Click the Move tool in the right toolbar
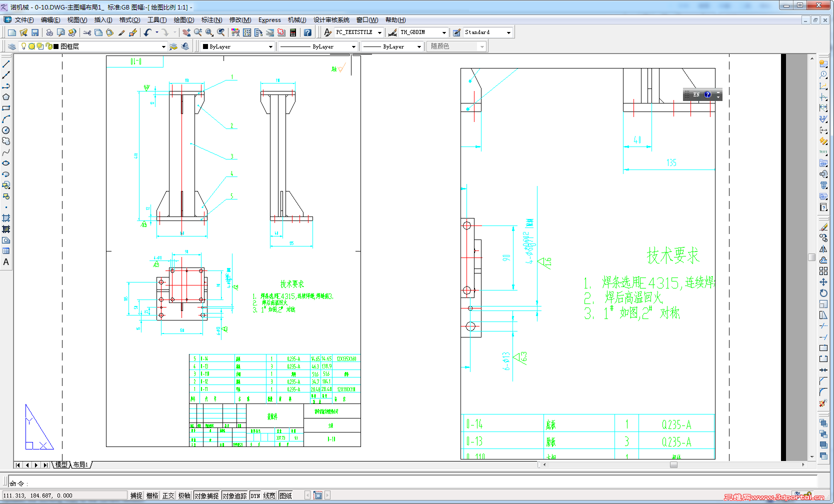The image size is (834, 504). click(823, 282)
